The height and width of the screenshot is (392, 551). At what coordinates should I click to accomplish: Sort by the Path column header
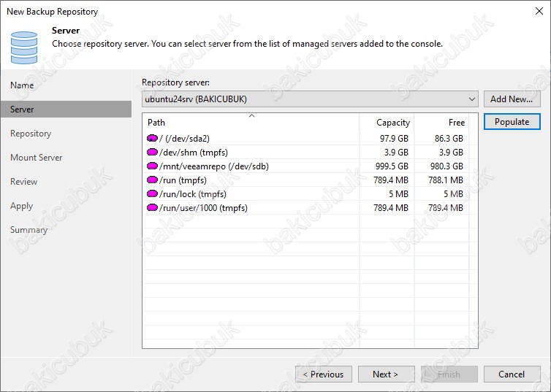tap(251, 123)
